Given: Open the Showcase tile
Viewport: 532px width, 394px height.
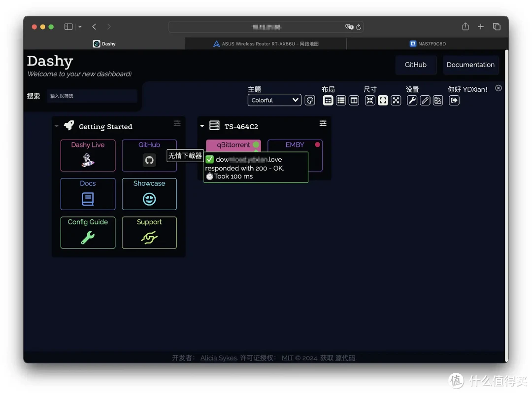Looking at the screenshot, I should click(x=149, y=194).
